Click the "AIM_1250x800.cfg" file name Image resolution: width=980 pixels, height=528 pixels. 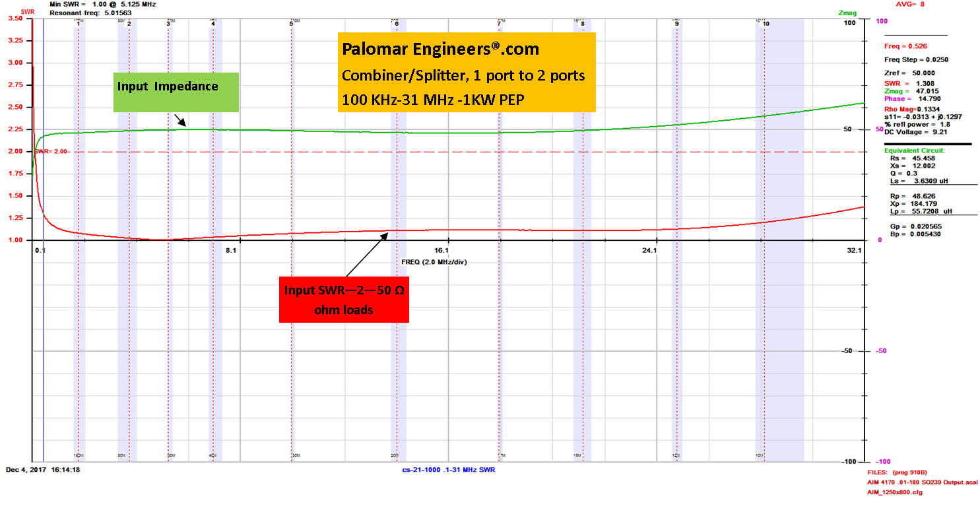coord(895,492)
